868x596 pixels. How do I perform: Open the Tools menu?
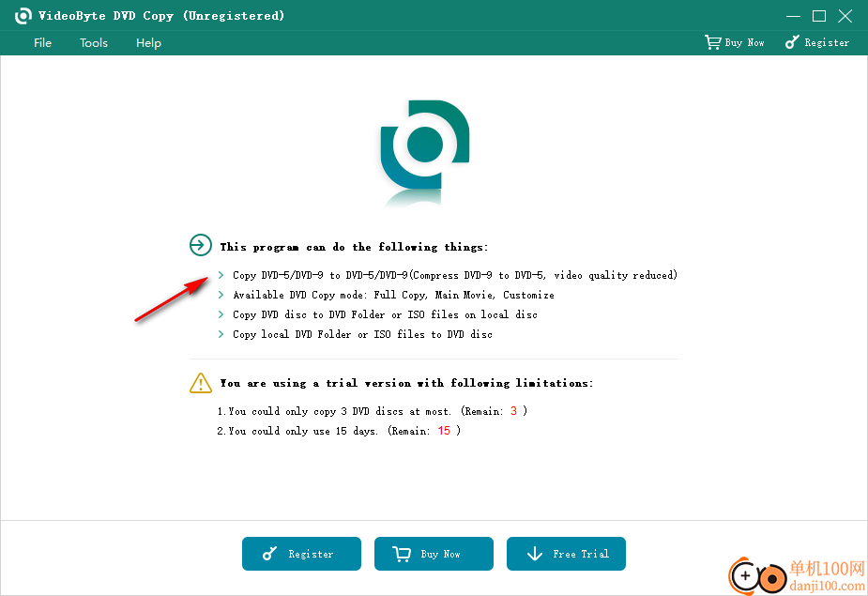point(94,42)
